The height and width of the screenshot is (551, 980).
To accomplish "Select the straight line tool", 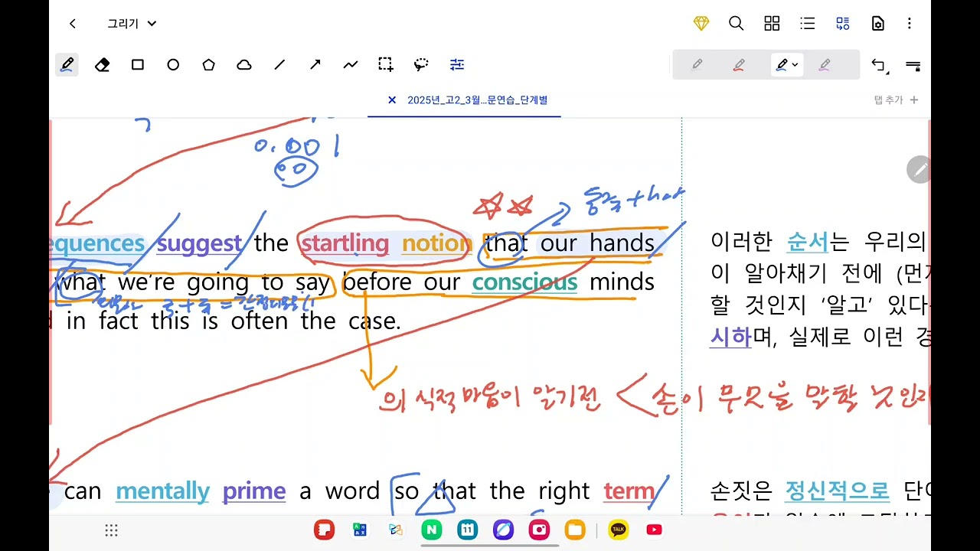I will [279, 65].
